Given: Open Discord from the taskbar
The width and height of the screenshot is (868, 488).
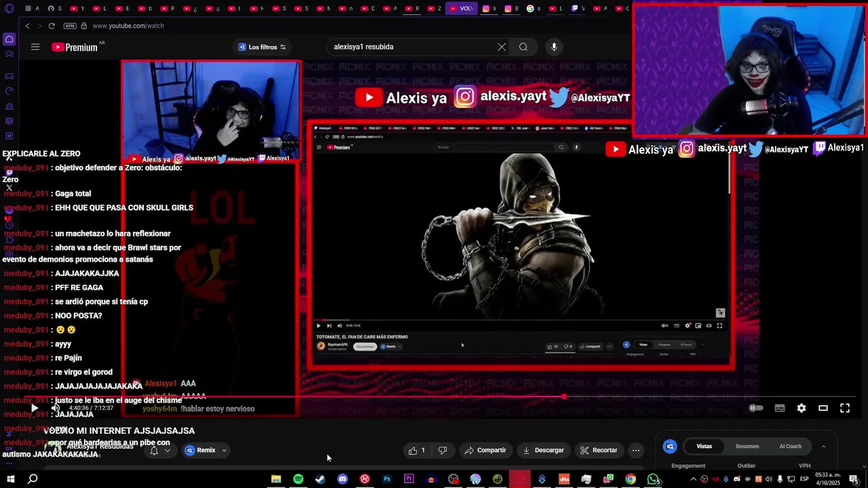Looking at the screenshot, I should tap(342, 479).
